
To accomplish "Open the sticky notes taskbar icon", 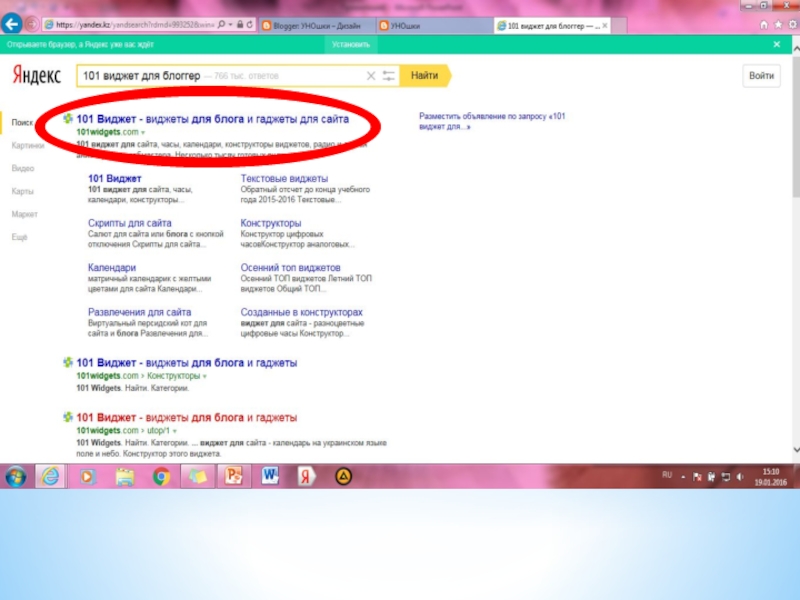I will (198, 477).
